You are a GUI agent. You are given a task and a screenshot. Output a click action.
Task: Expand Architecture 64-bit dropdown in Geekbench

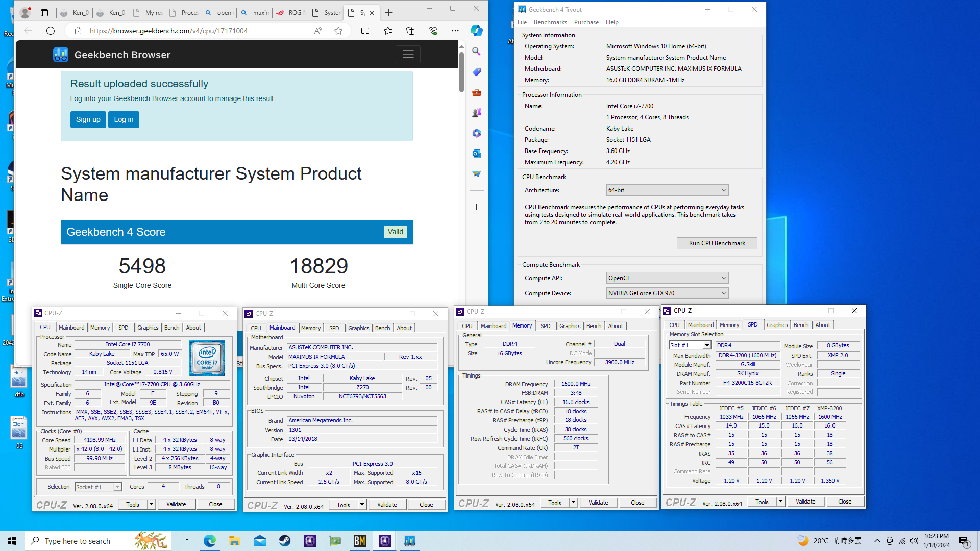pos(667,190)
